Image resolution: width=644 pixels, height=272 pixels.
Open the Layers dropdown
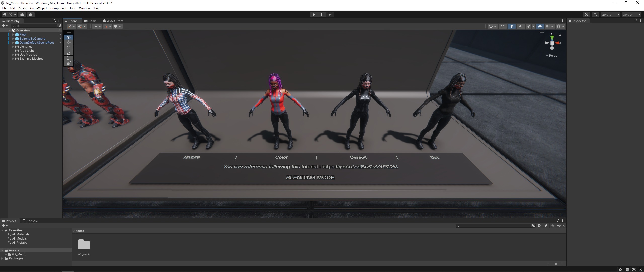(610, 15)
